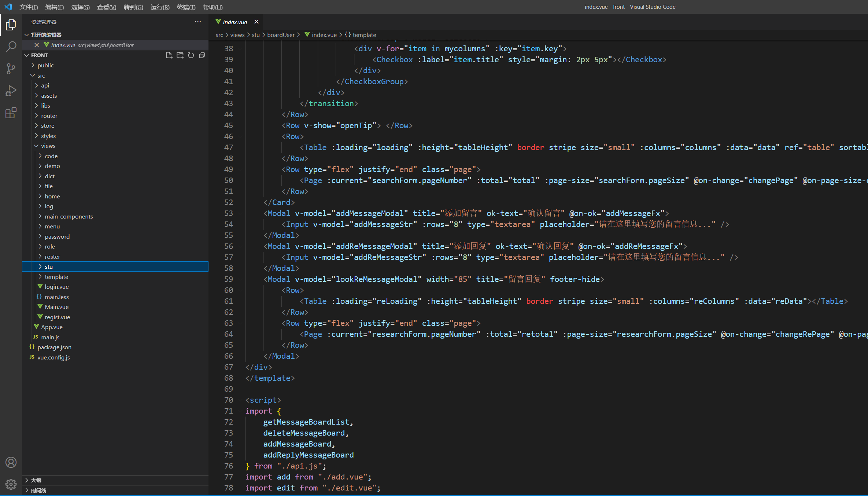
Task: Expand the stu folder
Action: (x=48, y=266)
